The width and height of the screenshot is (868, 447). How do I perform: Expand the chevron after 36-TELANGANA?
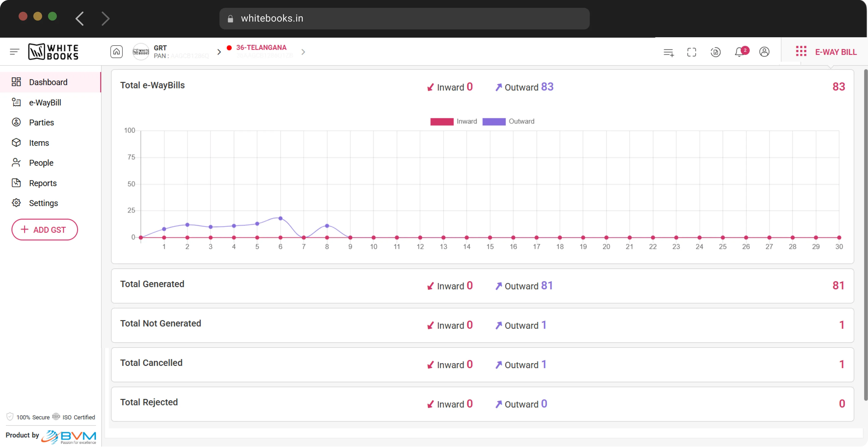(x=303, y=52)
